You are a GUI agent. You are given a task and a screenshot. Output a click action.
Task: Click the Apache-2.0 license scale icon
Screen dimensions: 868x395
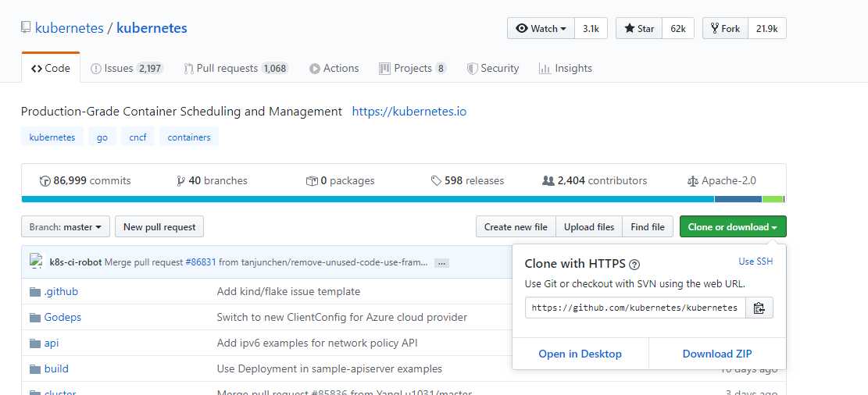click(x=692, y=181)
